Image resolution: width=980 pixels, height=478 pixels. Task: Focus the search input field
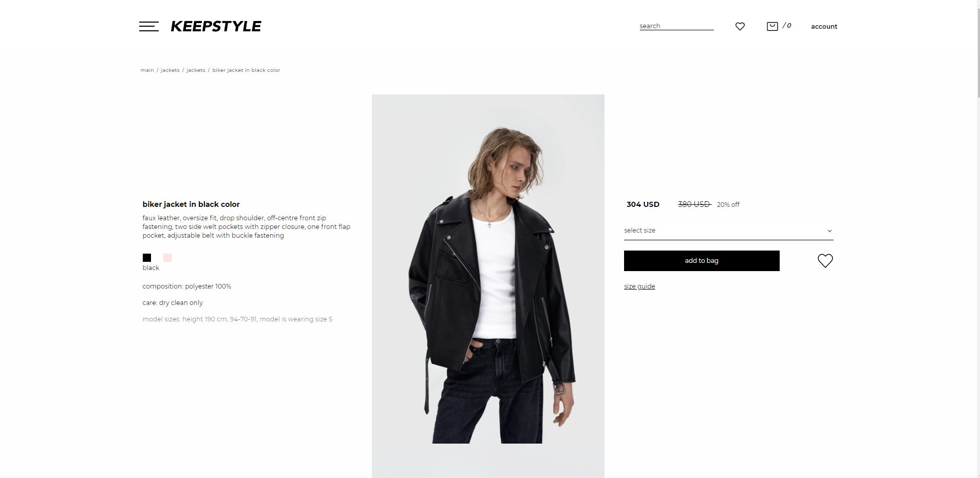(x=676, y=26)
